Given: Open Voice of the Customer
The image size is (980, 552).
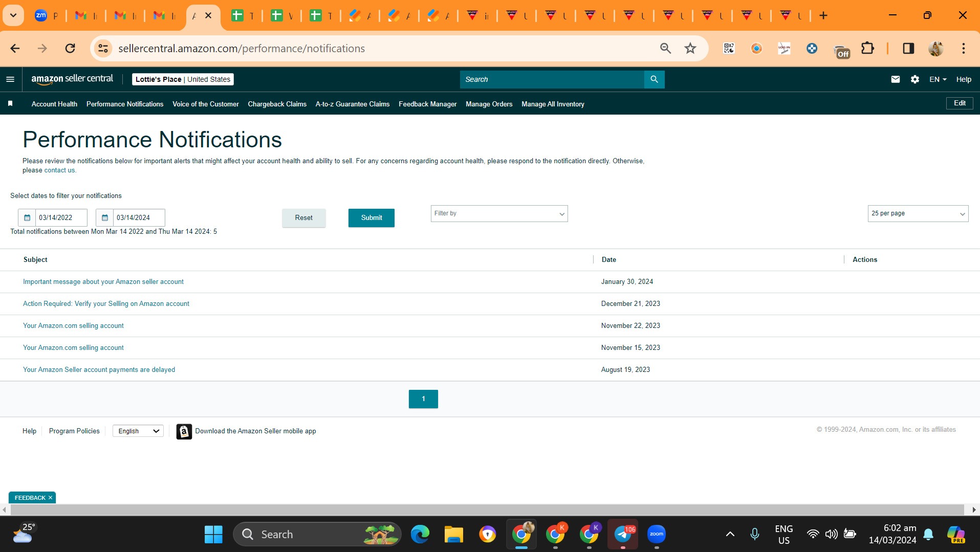Looking at the screenshot, I should tap(206, 104).
